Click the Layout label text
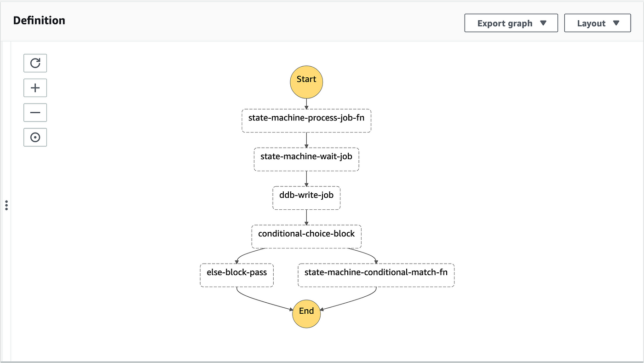The height and width of the screenshot is (363, 644). (x=592, y=23)
